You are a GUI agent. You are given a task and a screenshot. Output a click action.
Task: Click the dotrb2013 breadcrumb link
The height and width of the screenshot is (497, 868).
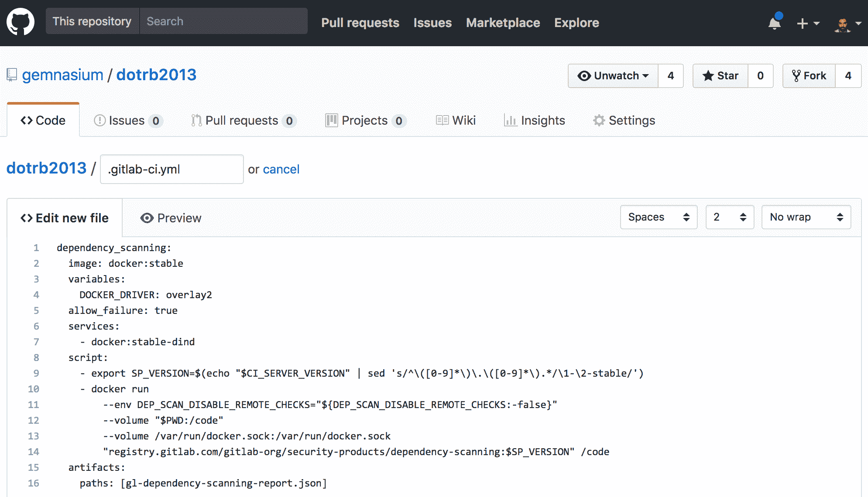coord(46,168)
